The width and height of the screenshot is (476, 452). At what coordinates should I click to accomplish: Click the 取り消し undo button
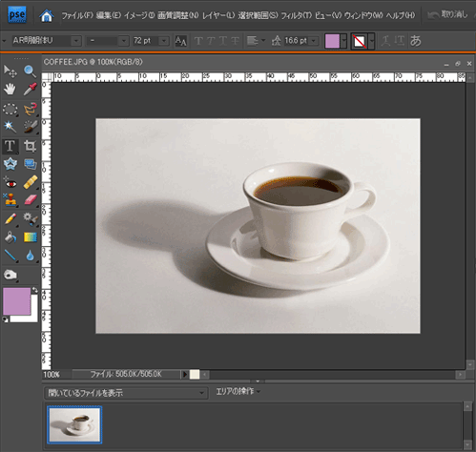447,14
